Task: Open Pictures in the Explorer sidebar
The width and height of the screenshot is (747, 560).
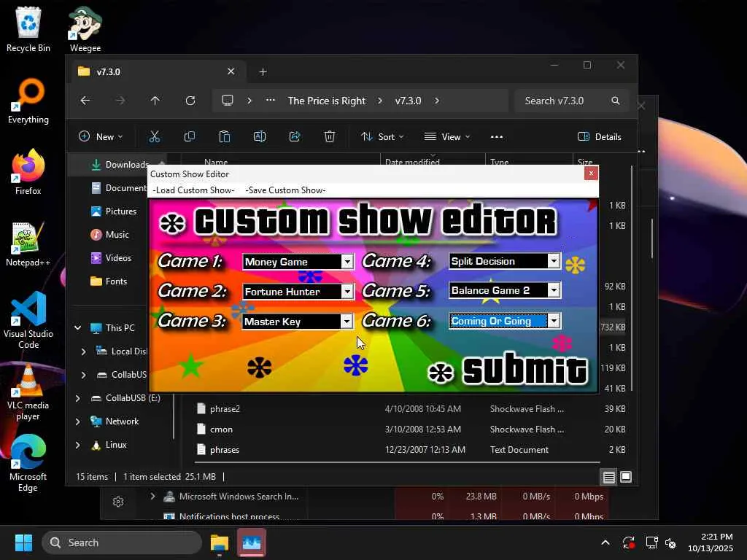Action: (x=120, y=211)
